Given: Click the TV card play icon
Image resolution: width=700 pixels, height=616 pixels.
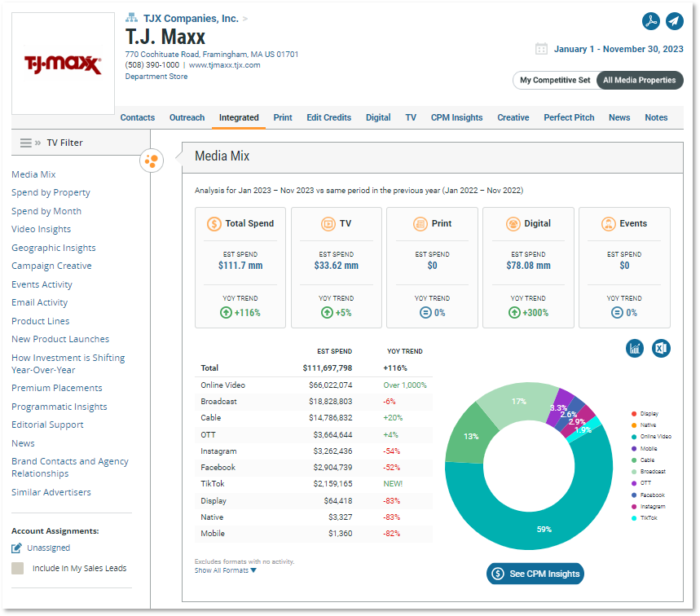Looking at the screenshot, I should pos(328,223).
